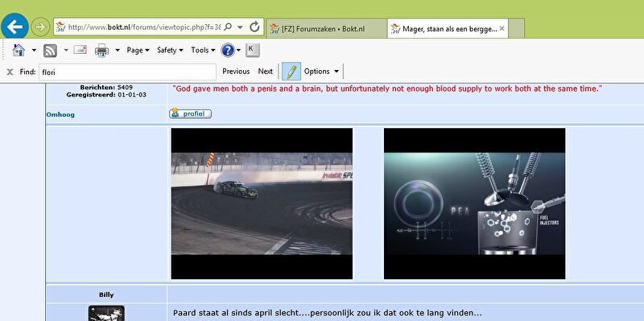Image resolution: width=644 pixels, height=321 pixels.
Task: Click the blue Help question mark icon
Action: coord(228,51)
